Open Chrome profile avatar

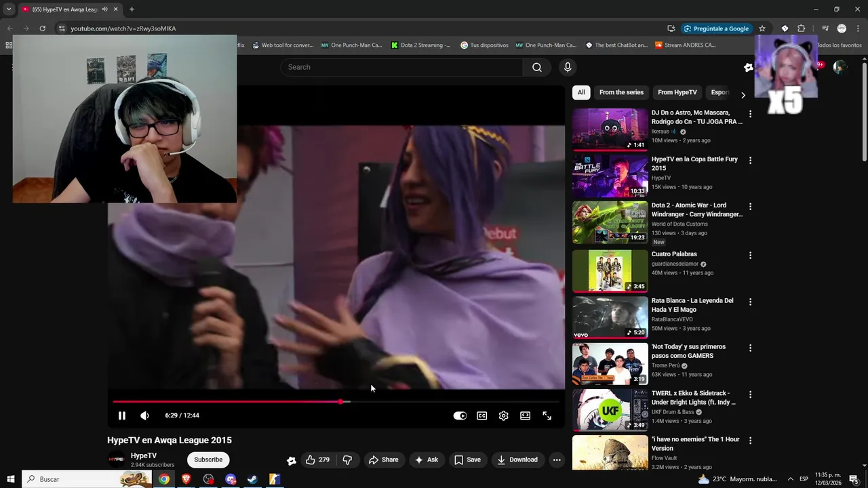coord(842,28)
